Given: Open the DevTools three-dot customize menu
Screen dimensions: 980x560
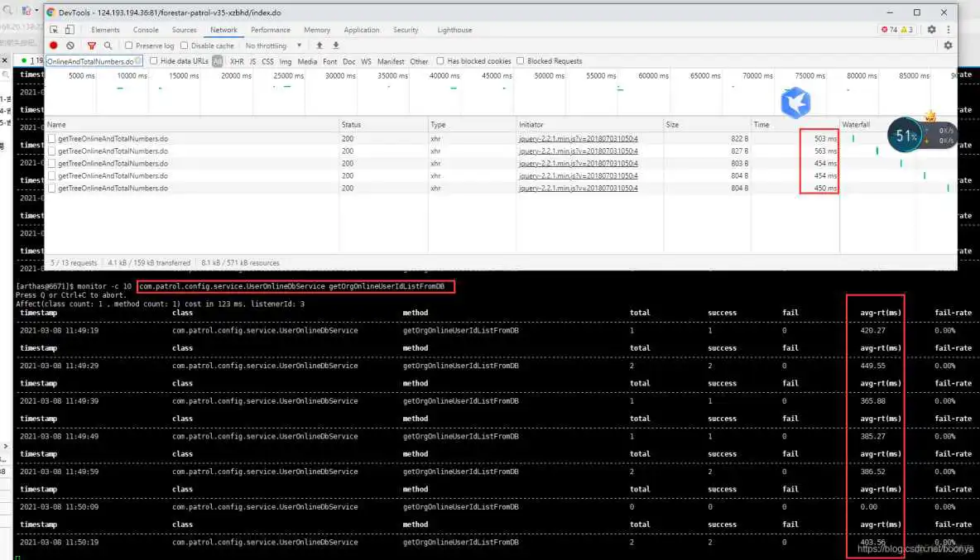Looking at the screenshot, I should click(x=948, y=30).
